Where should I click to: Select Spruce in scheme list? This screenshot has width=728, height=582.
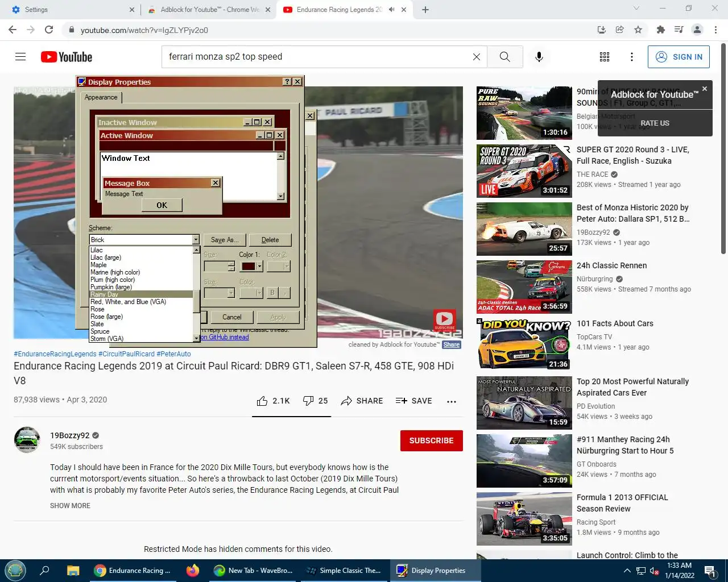141,331
